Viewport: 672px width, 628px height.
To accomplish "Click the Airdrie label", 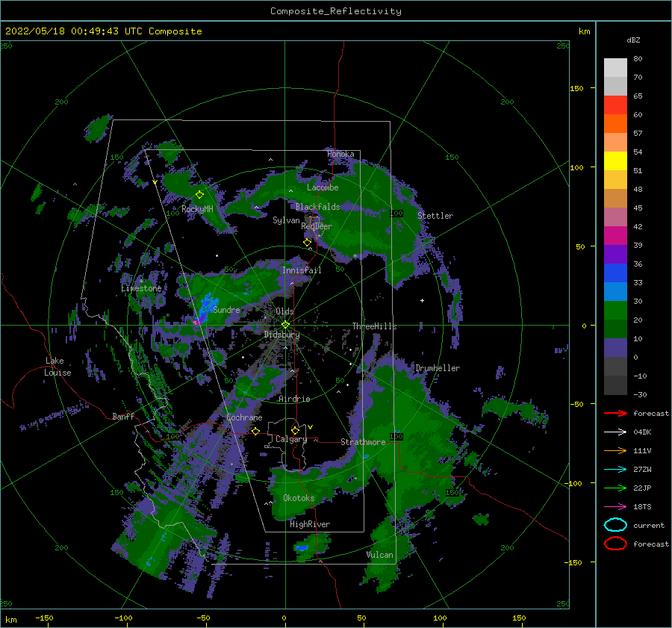I will [294, 399].
